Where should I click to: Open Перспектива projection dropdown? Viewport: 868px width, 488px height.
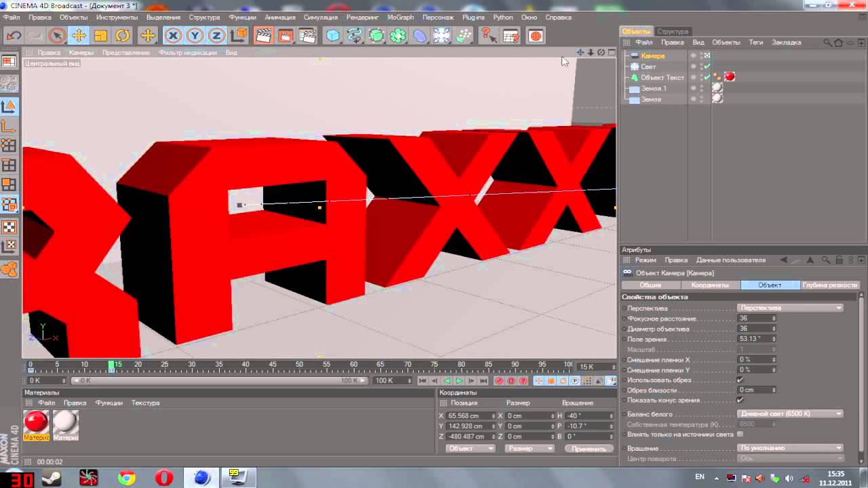790,308
